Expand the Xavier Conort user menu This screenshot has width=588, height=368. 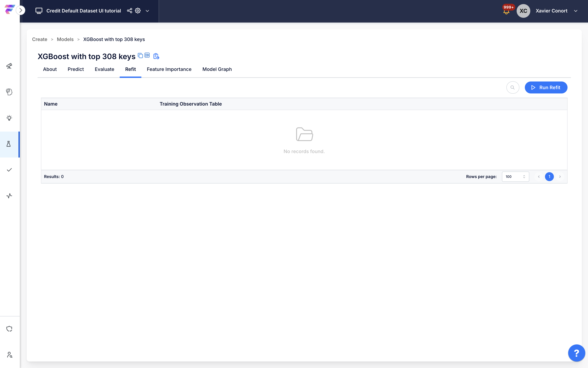coord(576,11)
